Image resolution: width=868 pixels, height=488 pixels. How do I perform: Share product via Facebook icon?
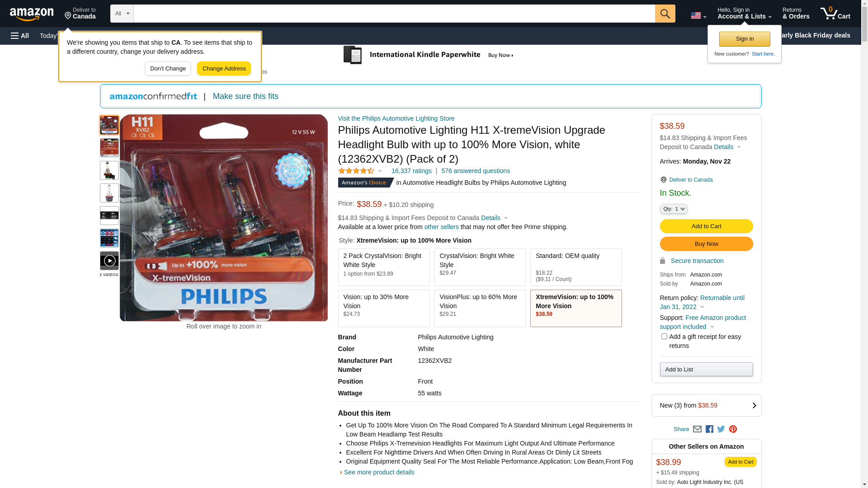709,429
